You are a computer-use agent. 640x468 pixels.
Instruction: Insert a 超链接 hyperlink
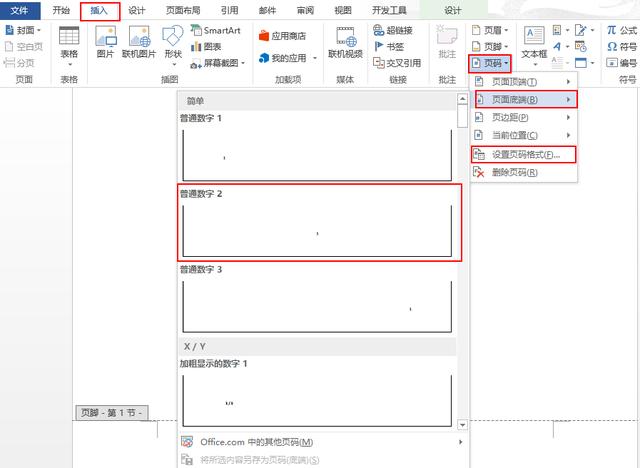393,30
